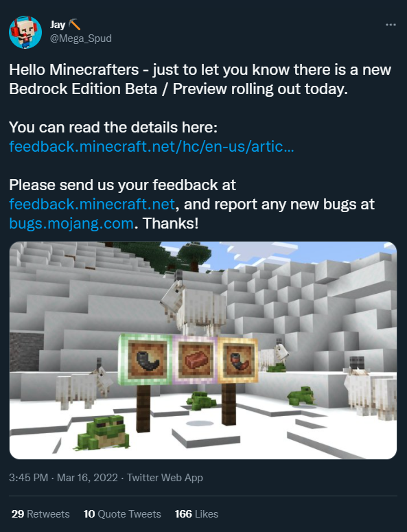Open the tweet's three-dot more options menu
Screen dimensions: 407x532
[x=391, y=25]
